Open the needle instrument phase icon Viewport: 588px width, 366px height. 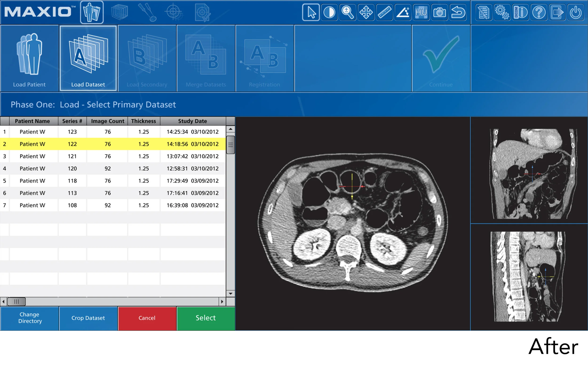[x=147, y=12]
